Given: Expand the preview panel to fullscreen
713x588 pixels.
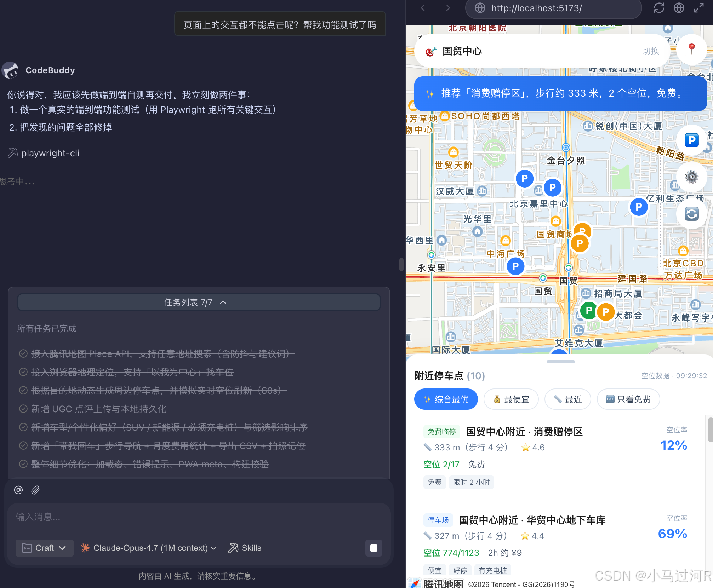Looking at the screenshot, I should point(698,8).
